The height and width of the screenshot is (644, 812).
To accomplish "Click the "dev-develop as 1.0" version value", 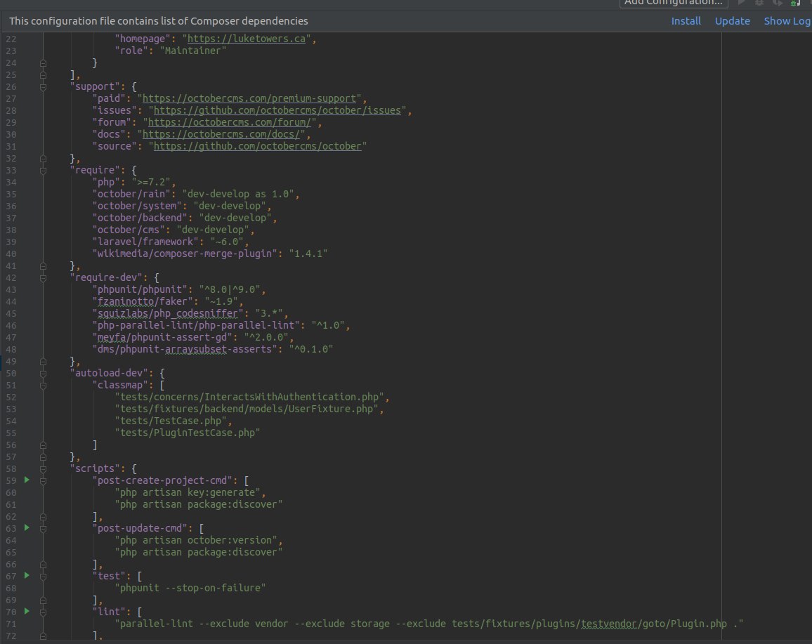I will coord(238,194).
